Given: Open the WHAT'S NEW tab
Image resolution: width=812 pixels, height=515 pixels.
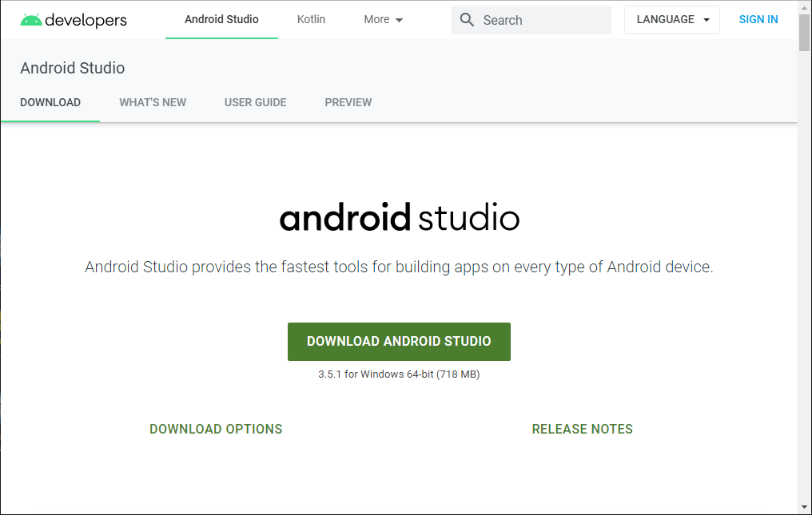Looking at the screenshot, I should [x=153, y=102].
